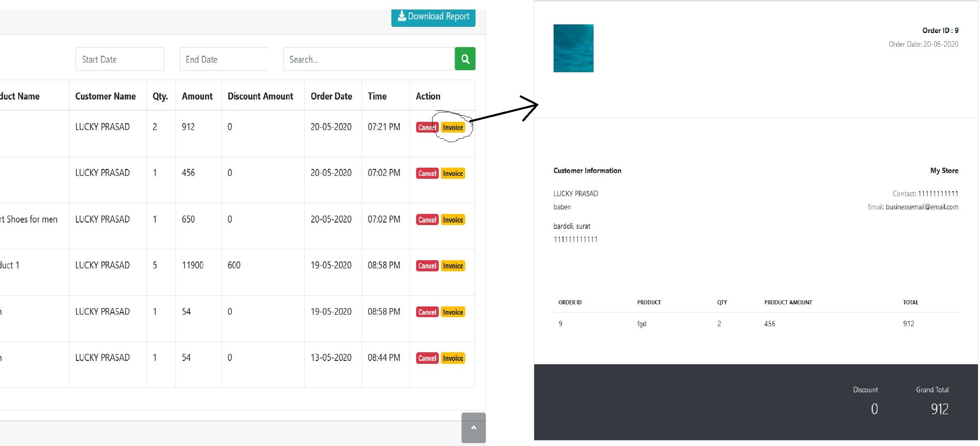Cancel the order with amount 456
The width and height of the screenshot is (980, 446).
(427, 173)
